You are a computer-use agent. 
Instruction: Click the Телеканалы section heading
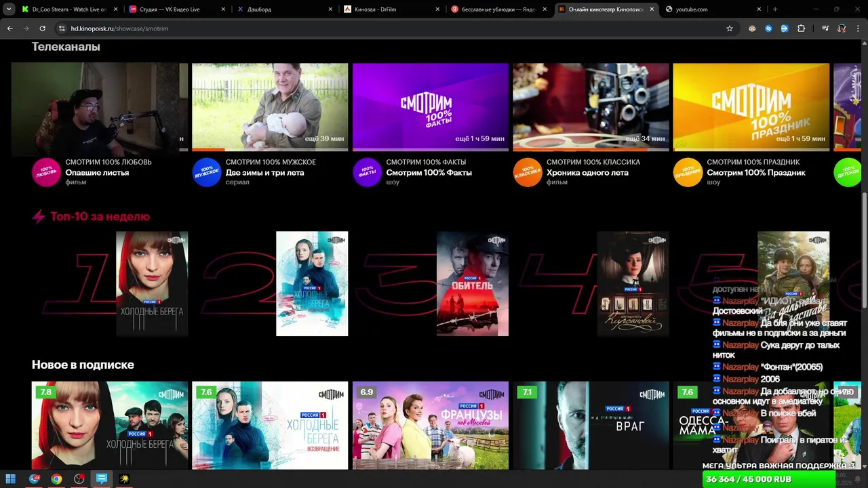pos(66,47)
